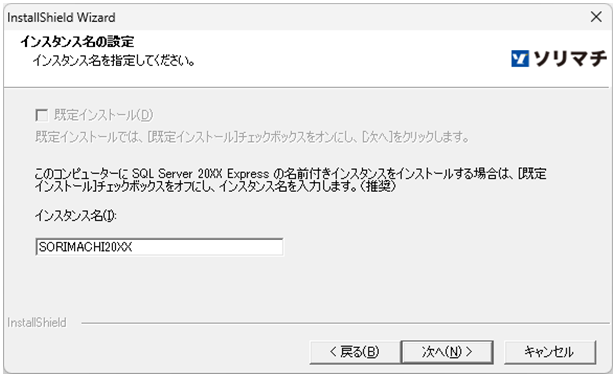Click the separator line beside InstallShield label
The height and width of the screenshot is (377, 616).
tap(345, 324)
